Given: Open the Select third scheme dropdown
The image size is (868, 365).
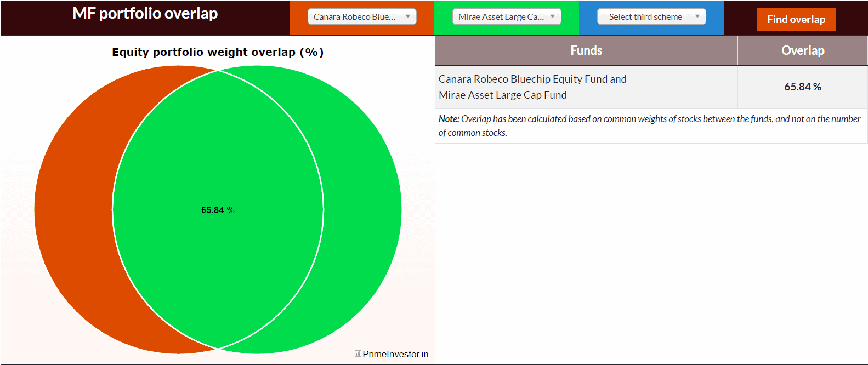Looking at the screenshot, I should (x=651, y=16).
